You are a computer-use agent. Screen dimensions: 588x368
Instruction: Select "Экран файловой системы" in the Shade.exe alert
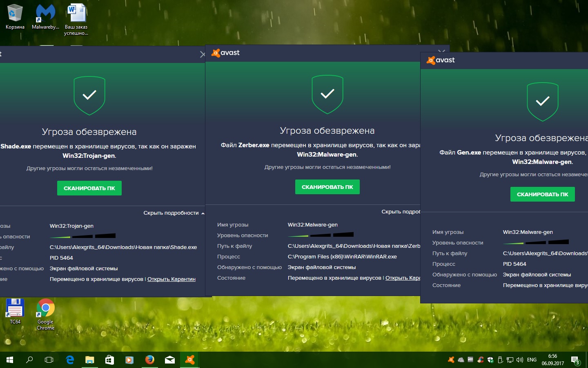84,269
